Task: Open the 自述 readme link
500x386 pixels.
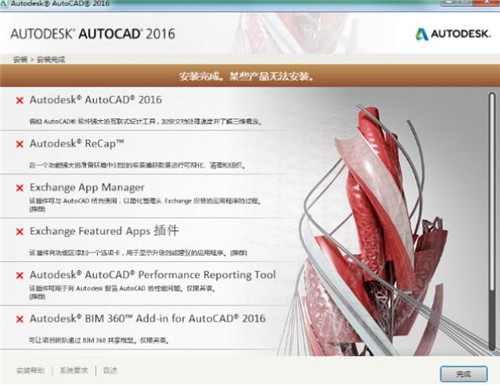Action: pos(110,370)
